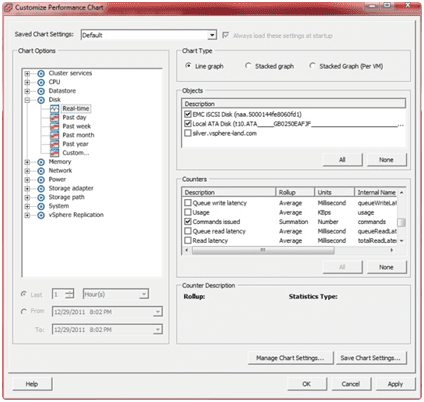Image resolution: width=424 pixels, height=402 pixels.
Task: Click the Cluster services category icon
Action: (41, 73)
